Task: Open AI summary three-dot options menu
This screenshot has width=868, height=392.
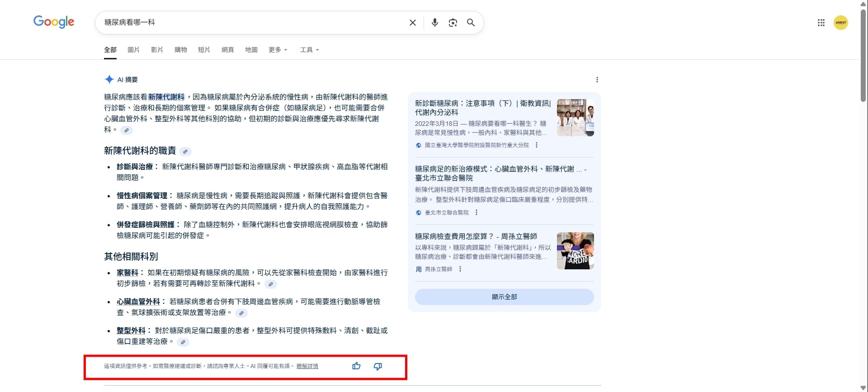Action: 597,80
